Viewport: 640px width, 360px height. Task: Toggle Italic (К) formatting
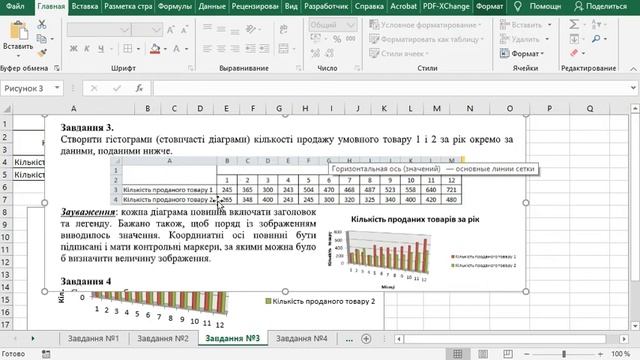[87, 49]
